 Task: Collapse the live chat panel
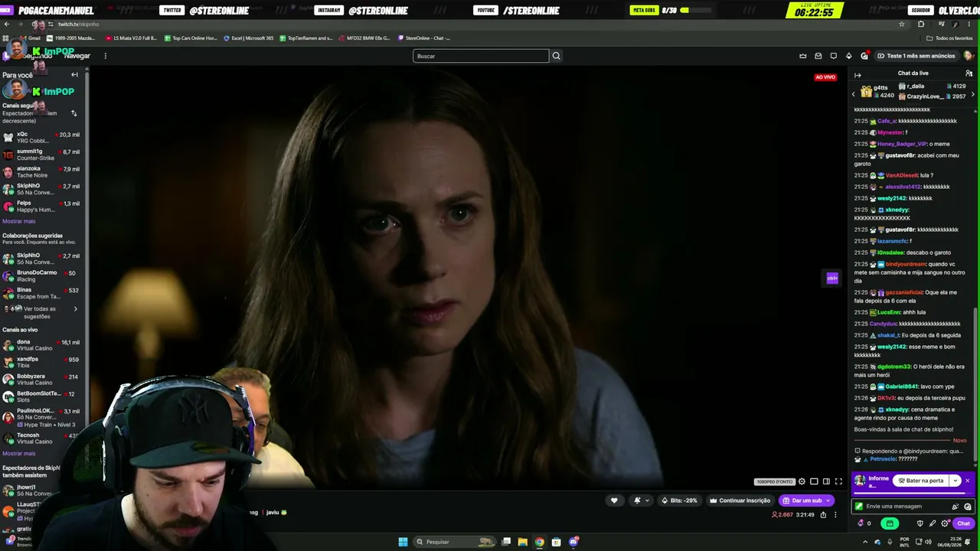click(x=857, y=75)
